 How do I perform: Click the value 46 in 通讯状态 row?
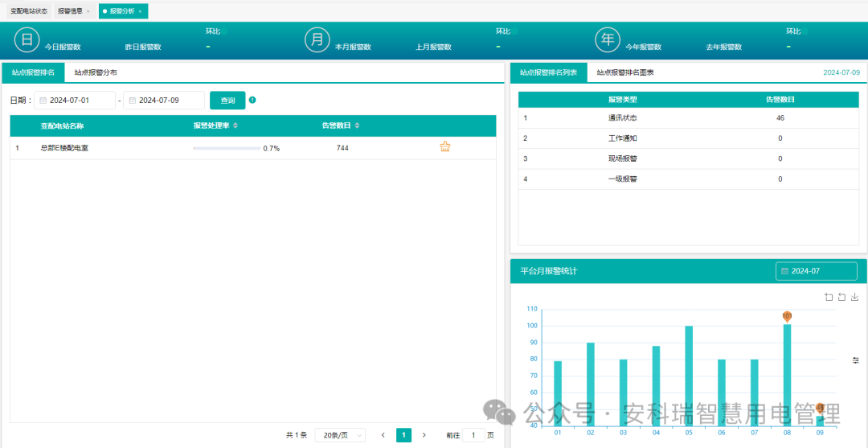(780, 118)
